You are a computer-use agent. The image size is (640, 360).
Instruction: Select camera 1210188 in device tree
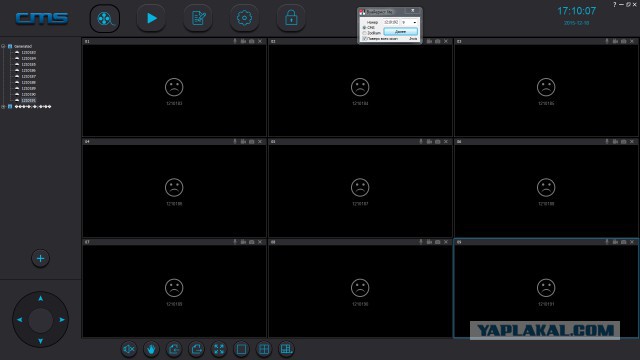pos(28,82)
